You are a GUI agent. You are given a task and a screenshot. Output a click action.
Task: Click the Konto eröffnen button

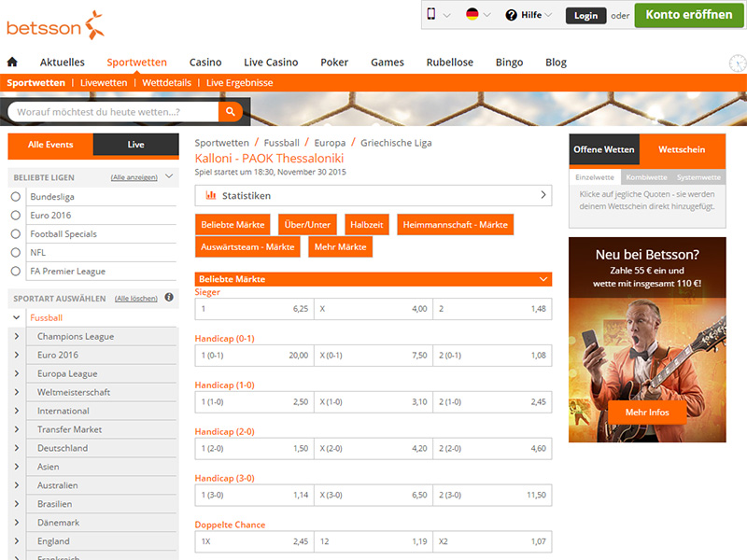(689, 15)
